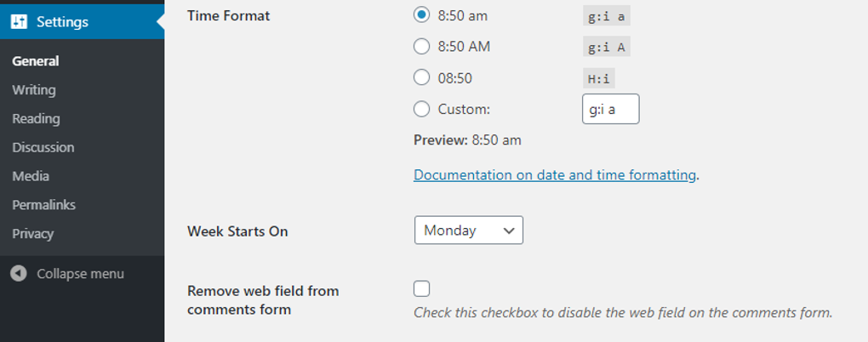The image size is (868, 342).
Task: Open Permalinks settings
Action: 44,205
